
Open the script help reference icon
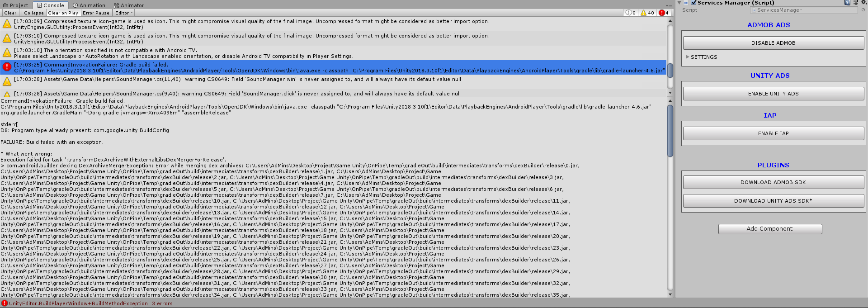tap(847, 3)
